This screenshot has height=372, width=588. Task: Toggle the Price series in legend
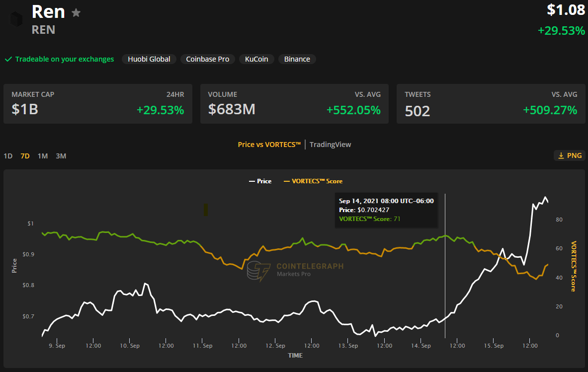click(x=260, y=181)
